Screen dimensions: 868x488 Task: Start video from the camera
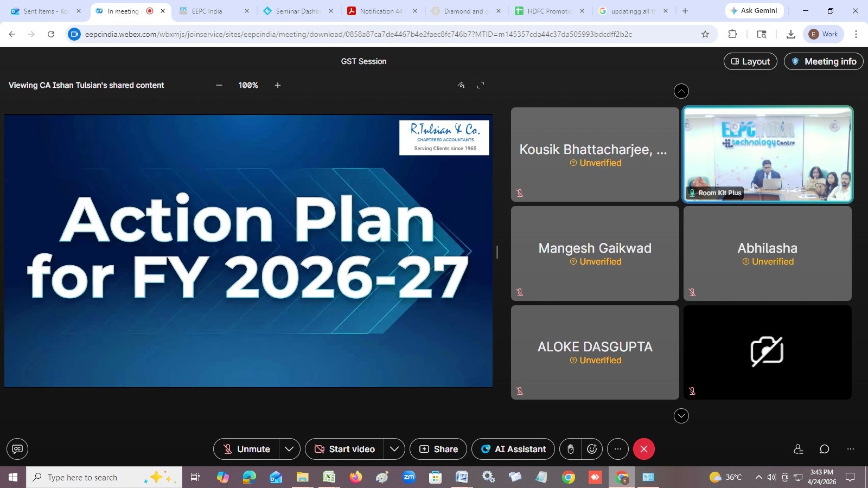345,449
